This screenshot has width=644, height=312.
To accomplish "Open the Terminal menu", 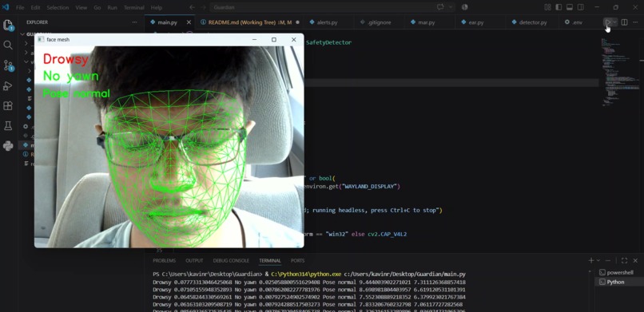I will tap(134, 7).
